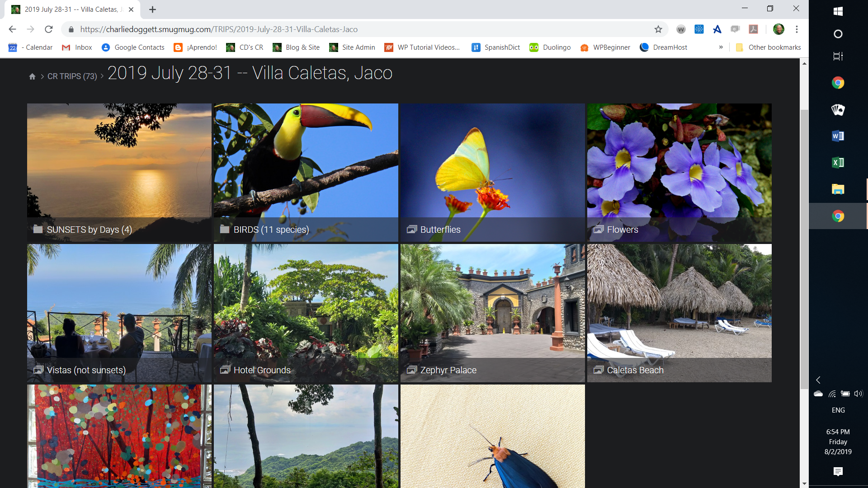Viewport: 868px width, 488px height.
Task: Click the blue A extension icon
Action: point(717,29)
